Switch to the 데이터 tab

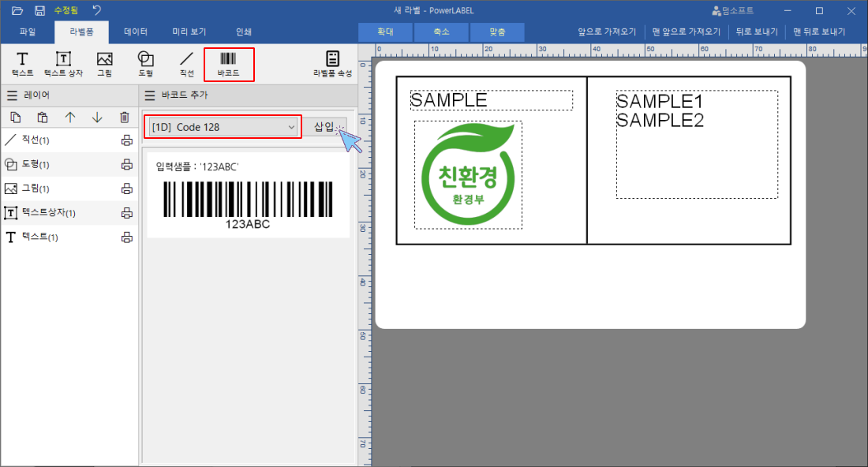136,32
